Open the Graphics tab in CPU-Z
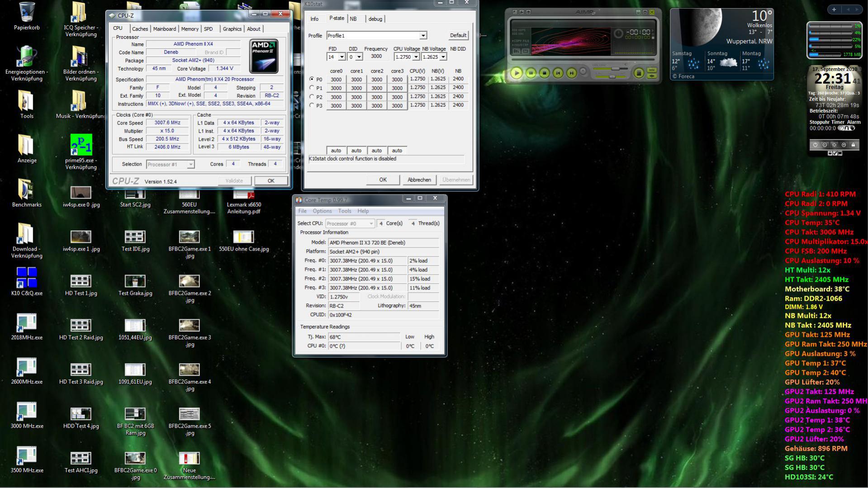Screen dimensions: 868x488 tap(232, 29)
